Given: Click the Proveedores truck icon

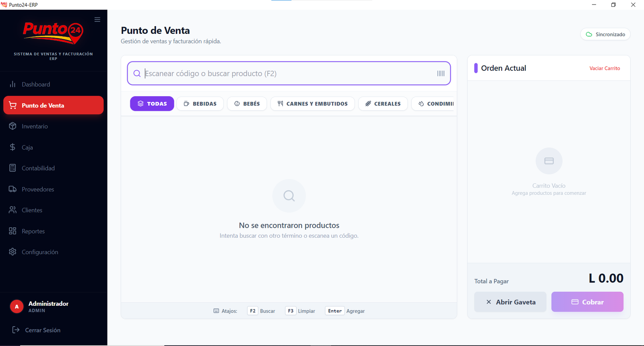Looking at the screenshot, I should click(12, 189).
